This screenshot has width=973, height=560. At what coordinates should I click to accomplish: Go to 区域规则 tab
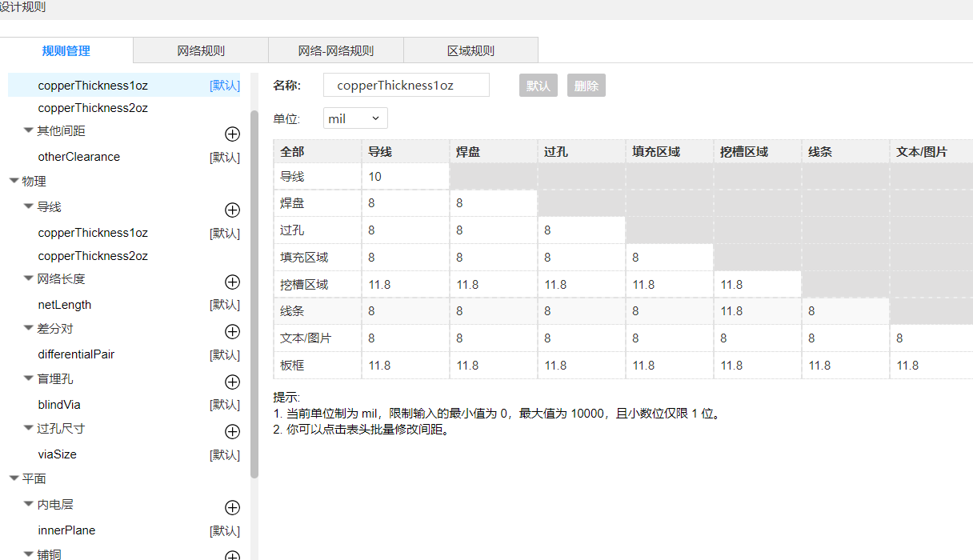[470, 50]
